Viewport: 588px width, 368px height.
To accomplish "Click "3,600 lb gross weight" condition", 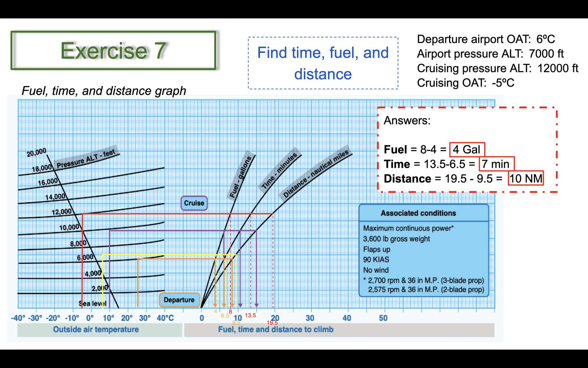I will click(397, 239).
